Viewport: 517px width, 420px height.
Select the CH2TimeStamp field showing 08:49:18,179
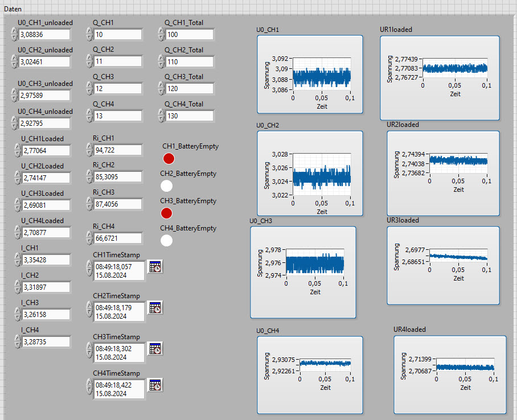click(x=120, y=311)
